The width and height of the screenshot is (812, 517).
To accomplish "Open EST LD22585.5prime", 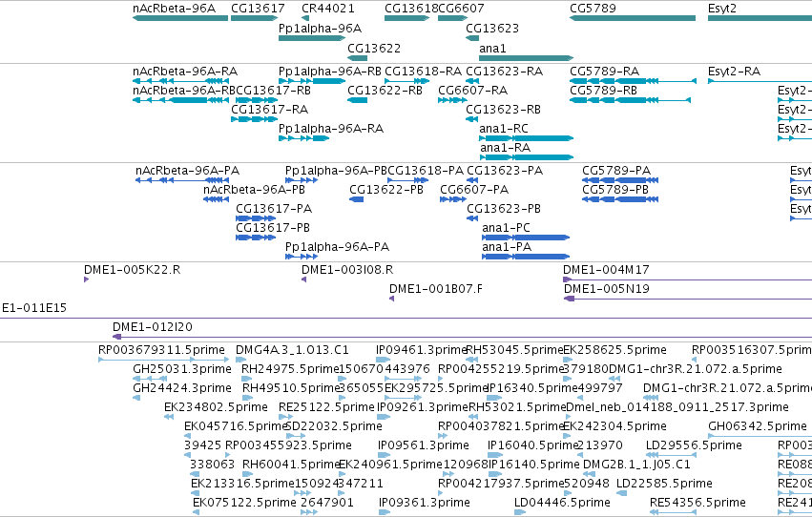I will click(x=621, y=493).
